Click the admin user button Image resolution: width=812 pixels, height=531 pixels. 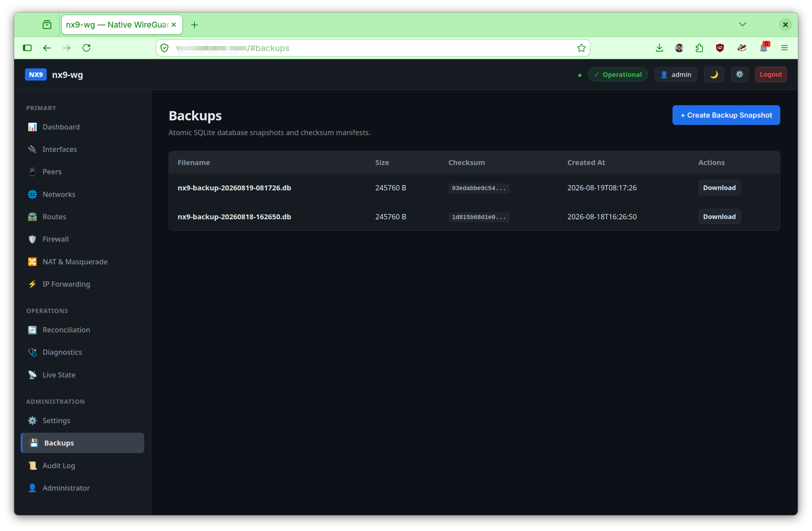click(676, 75)
